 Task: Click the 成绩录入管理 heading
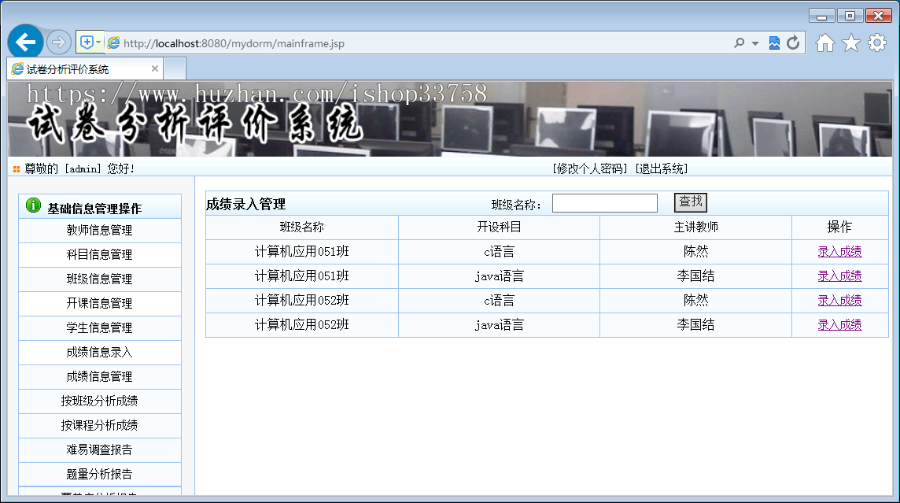pyautogui.click(x=246, y=204)
